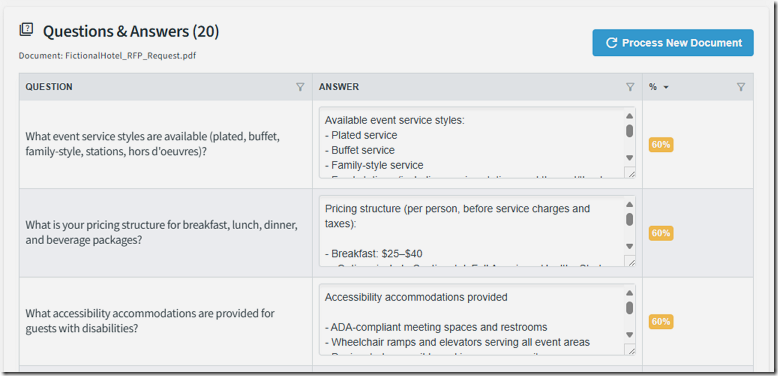Image resolution: width=778 pixels, height=376 pixels.
Task: Open the Answer column filter icon
Action: click(630, 87)
